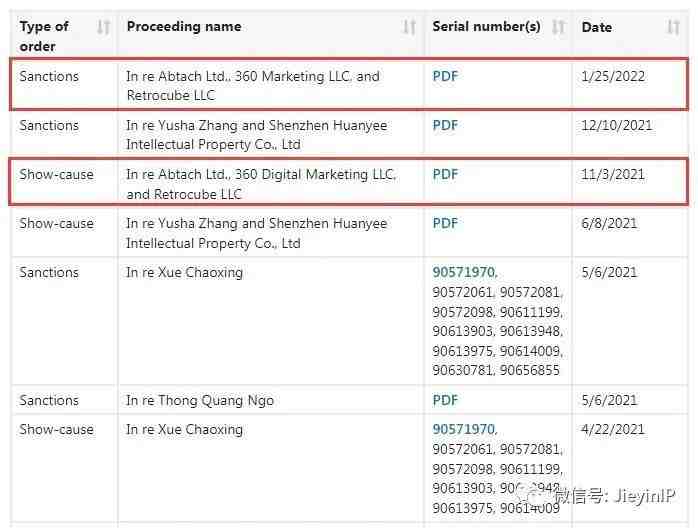Screen dimensions: 698x528
Task: Sort by Proceeding name arrows icon
Action: (x=408, y=27)
